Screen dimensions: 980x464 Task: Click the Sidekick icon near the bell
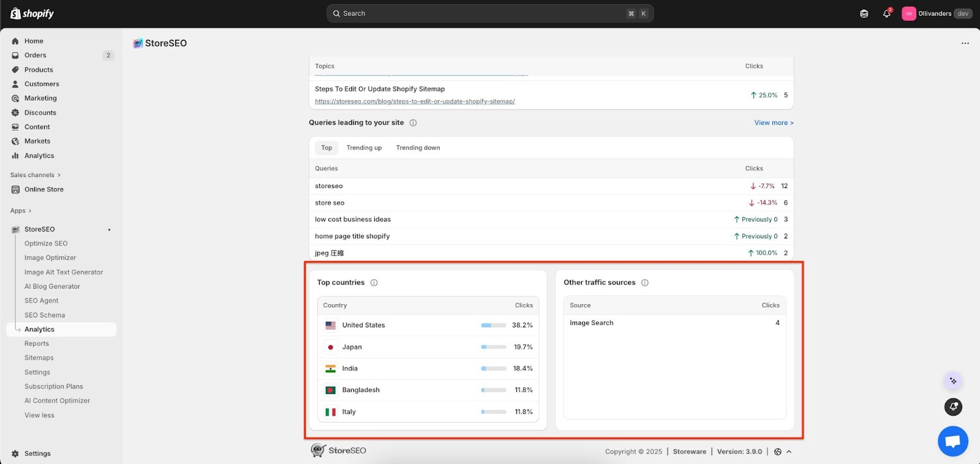(864, 13)
